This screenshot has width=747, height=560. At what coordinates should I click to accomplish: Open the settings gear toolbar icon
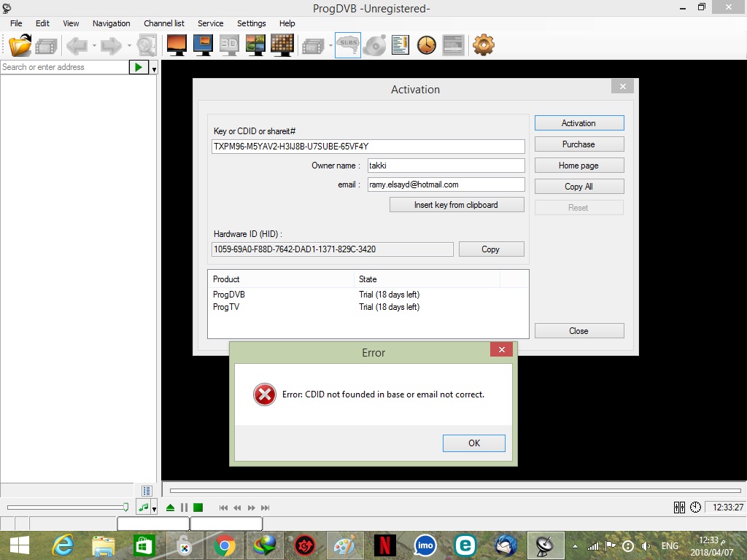(x=483, y=45)
